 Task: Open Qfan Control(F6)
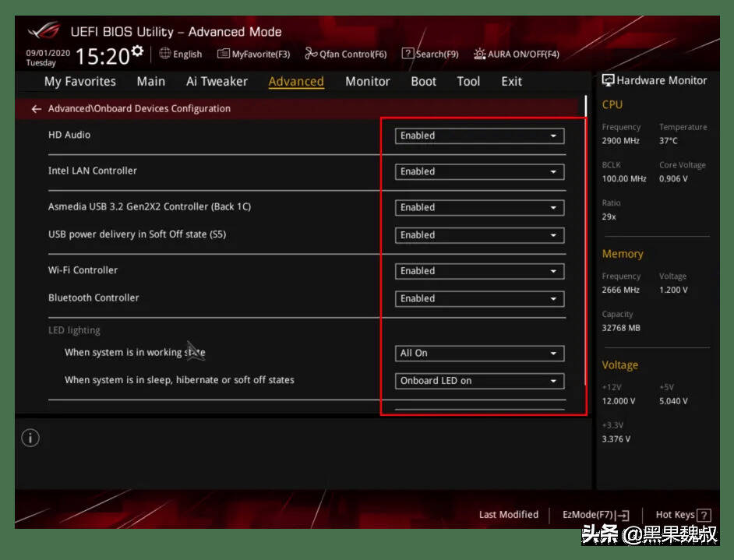(346, 54)
